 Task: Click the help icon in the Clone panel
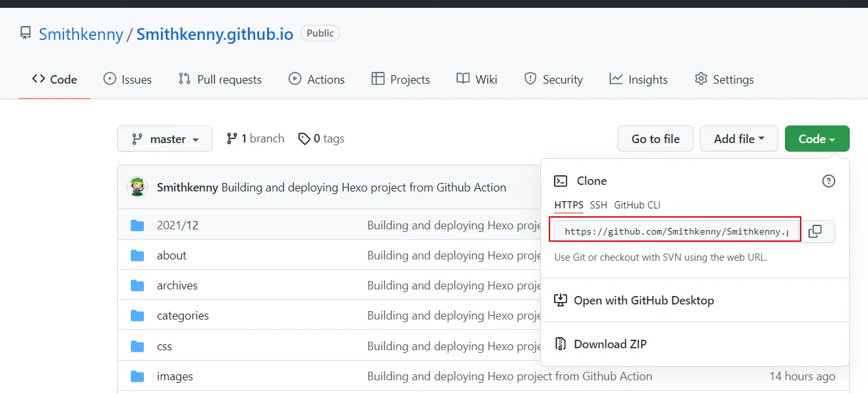[829, 181]
